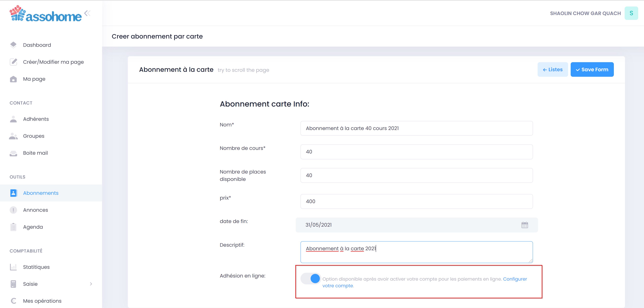Open Boite mail inbox icon
The width and height of the screenshot is (644, 308).
click(x=13, y=153)
